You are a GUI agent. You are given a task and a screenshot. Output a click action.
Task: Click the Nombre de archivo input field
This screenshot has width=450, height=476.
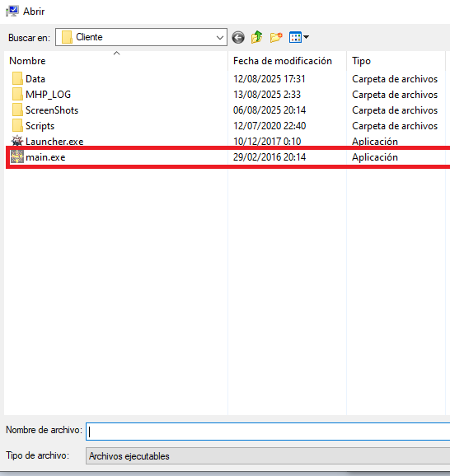(268, 432)
